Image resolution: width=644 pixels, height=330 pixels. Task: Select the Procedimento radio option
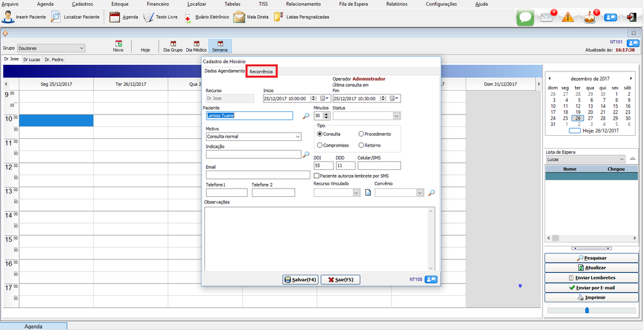[x=361, y=133]
